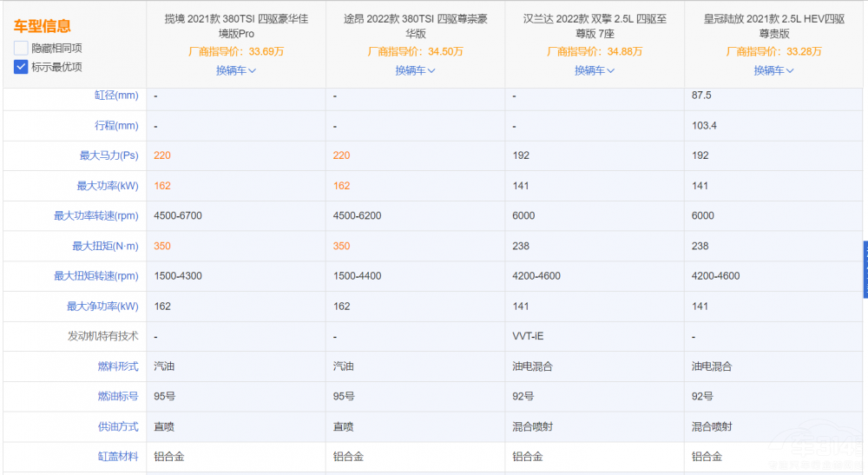868x475 pixels.
Task: Open the 途昂 2022款 380TSI model title
Action: tap(415, 26)
